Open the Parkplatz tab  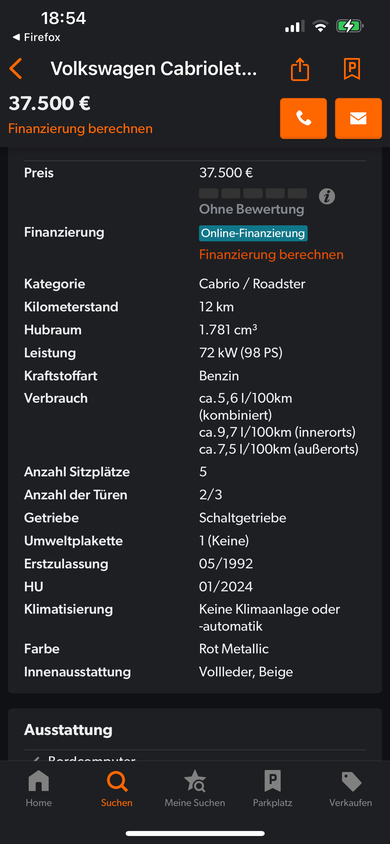click(273, 789)
